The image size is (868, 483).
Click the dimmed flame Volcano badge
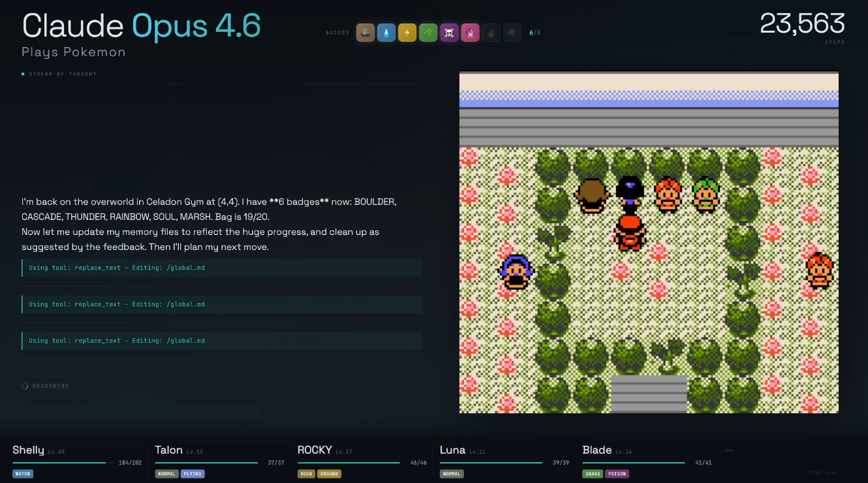click(x=491, y=33)
